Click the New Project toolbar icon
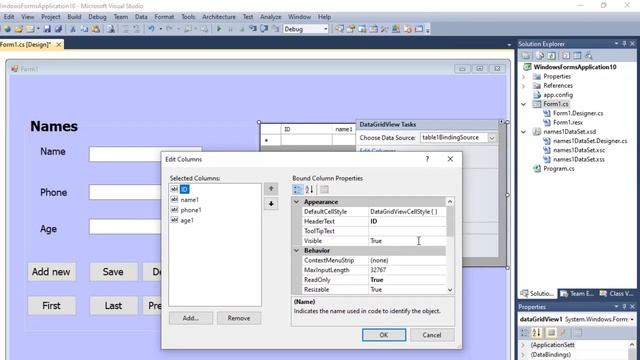The width and height of the screenshot is (640, 360). tap(7, 29)
